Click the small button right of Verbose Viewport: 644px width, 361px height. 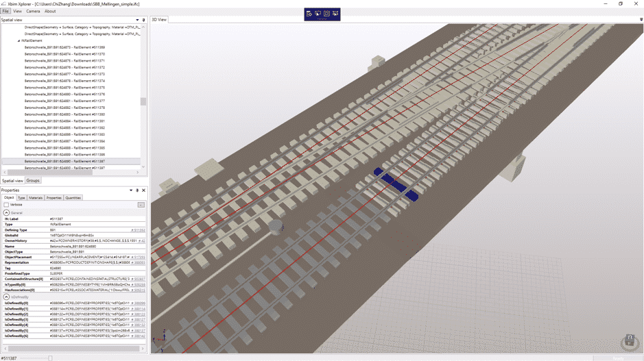pos(141,205)
